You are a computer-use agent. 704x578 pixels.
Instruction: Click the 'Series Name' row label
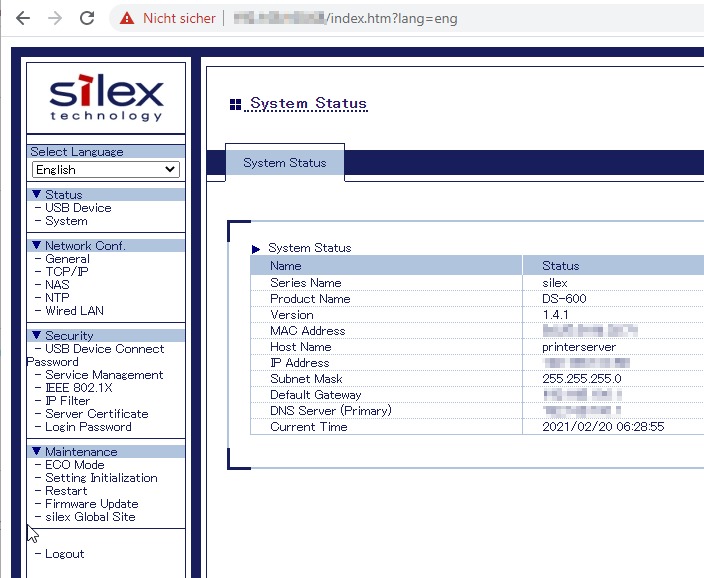306,283
